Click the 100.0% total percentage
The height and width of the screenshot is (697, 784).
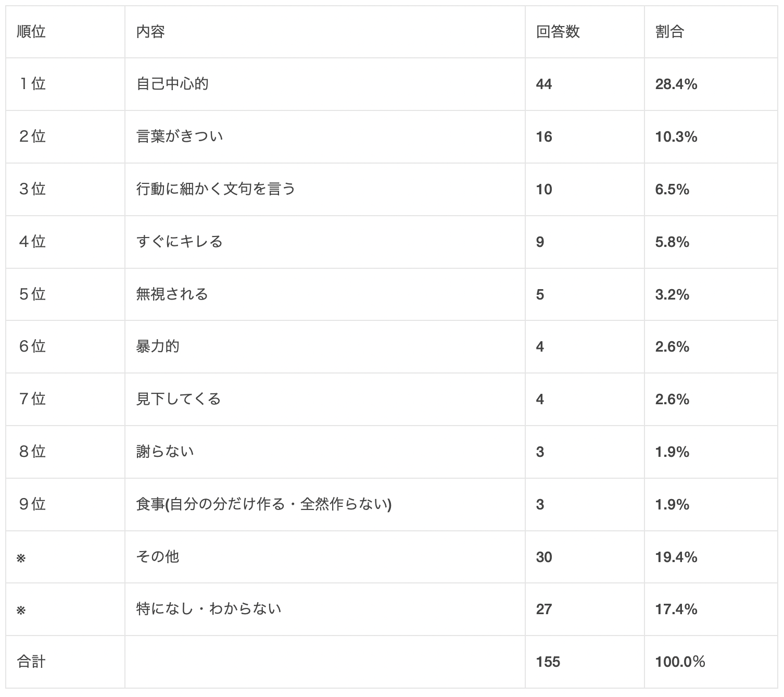pyautogui.click(x=680, y=662)
